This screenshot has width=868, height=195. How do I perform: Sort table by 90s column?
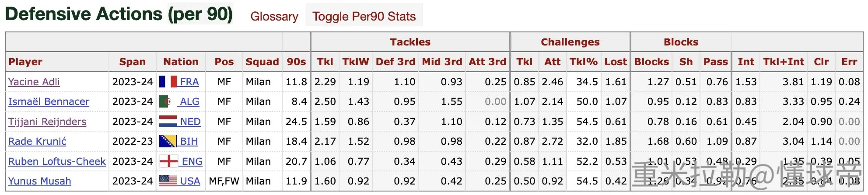pos(296,62)
